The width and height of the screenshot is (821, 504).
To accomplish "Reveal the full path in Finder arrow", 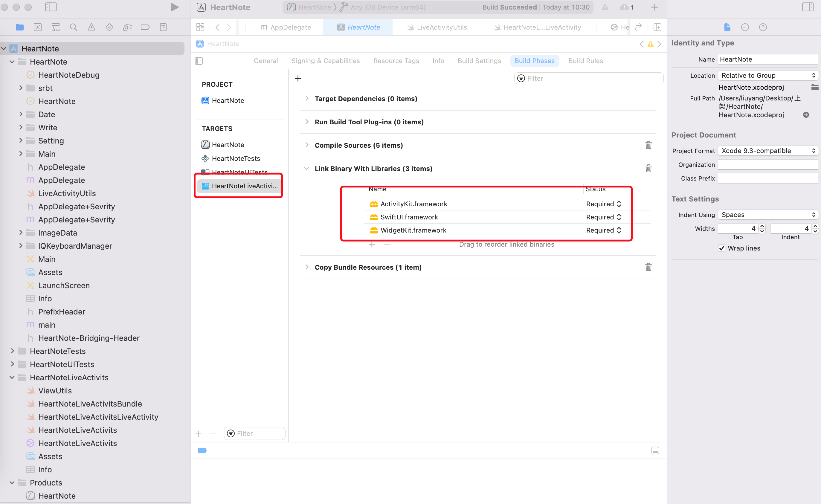I will (x=806, y=115).
